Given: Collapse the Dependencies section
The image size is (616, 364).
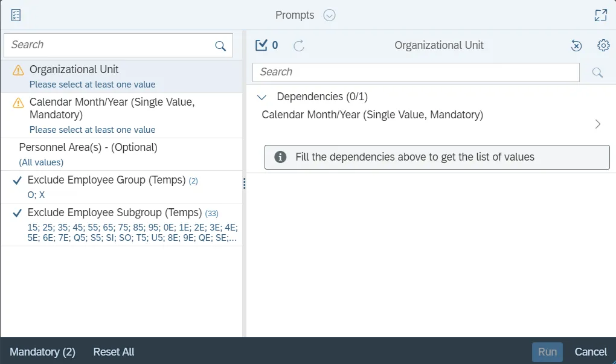Looking at the screenshot, I should tap(262, 97).
